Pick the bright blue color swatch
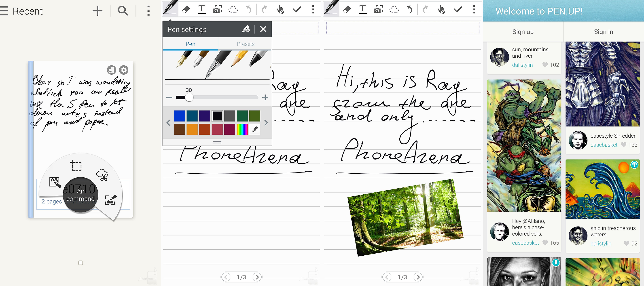Viewport: 644px width, 286px height. (180, 116)
